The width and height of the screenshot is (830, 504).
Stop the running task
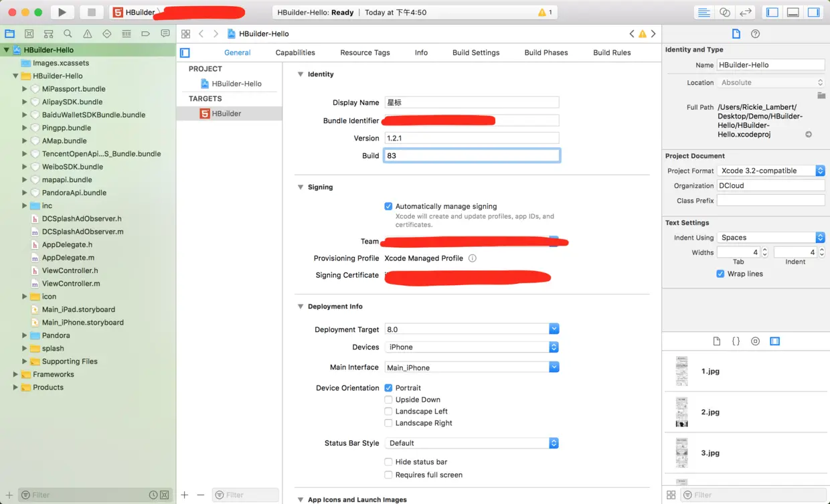click(92, 12)
